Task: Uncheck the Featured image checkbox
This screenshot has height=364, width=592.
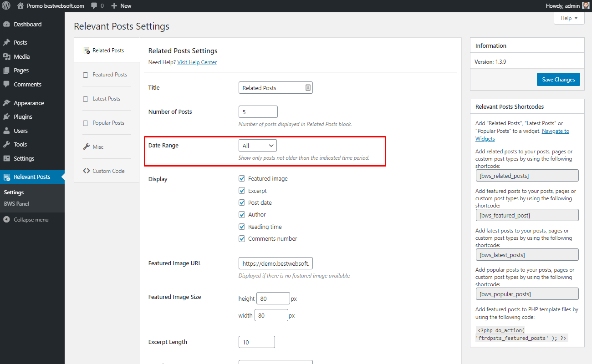Action: point(242,179)
